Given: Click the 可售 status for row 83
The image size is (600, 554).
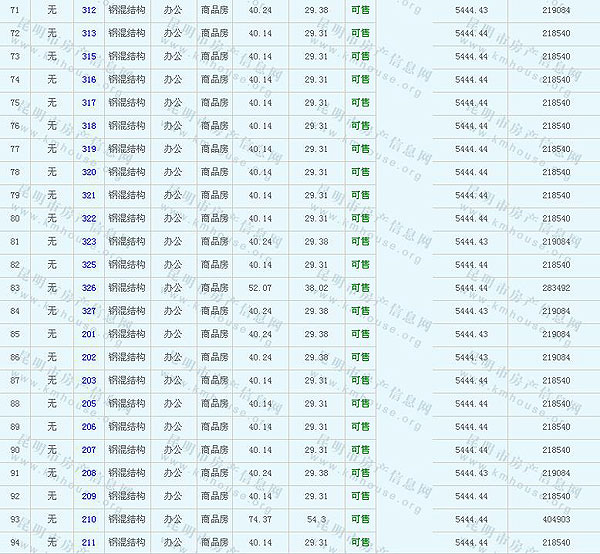Looking at the screenshot, I should pos(360,288).
